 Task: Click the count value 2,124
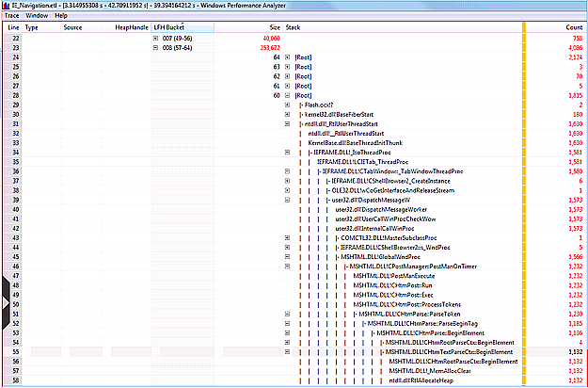point(575,57)
